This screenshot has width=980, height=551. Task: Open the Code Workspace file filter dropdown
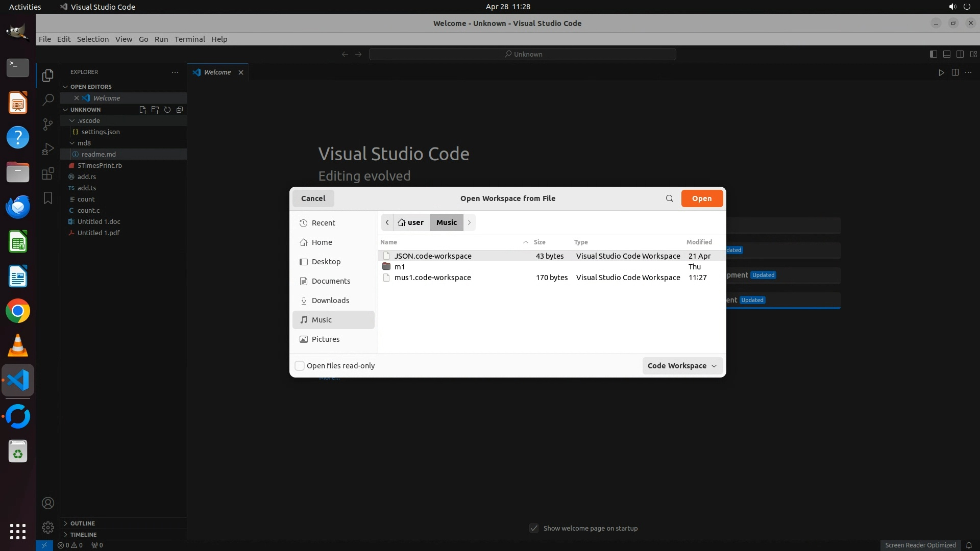682,366
